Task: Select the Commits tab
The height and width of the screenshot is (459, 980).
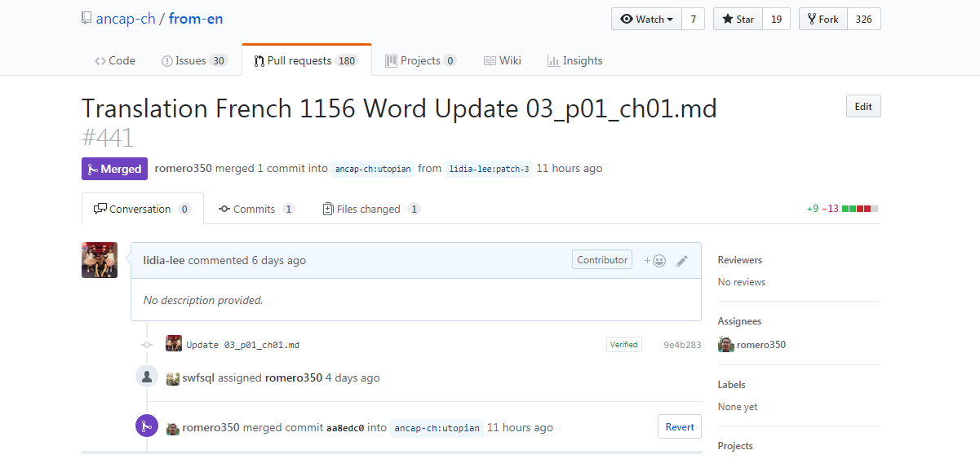Action: (x=256, y=209)
